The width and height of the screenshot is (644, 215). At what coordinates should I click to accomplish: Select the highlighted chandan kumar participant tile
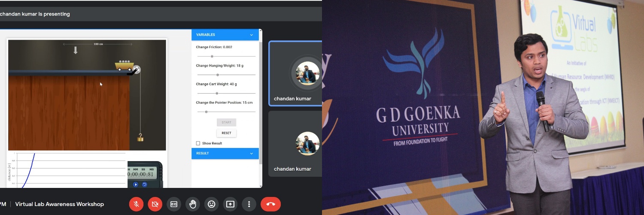click(x=295, y=73)
